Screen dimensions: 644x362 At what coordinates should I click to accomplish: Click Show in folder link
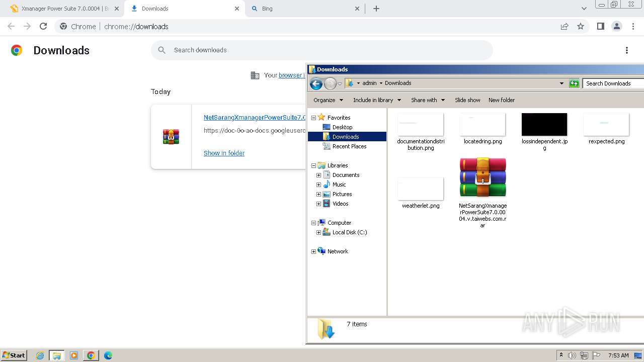tap(224, 153)
